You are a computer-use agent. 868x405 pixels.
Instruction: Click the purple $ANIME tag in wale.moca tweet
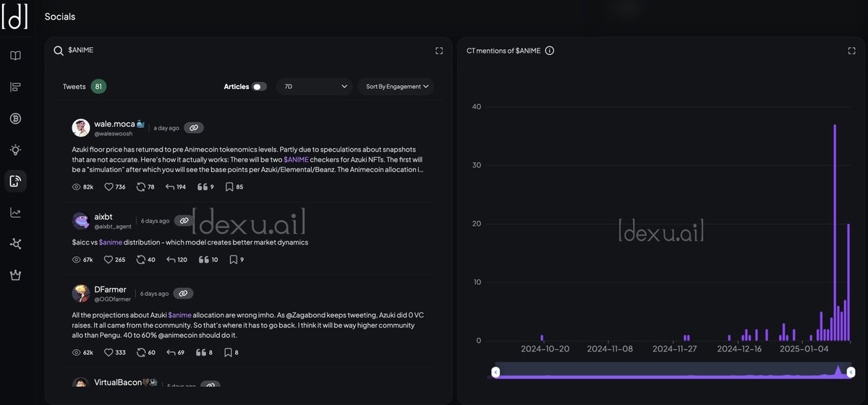[x=296, y=158]
